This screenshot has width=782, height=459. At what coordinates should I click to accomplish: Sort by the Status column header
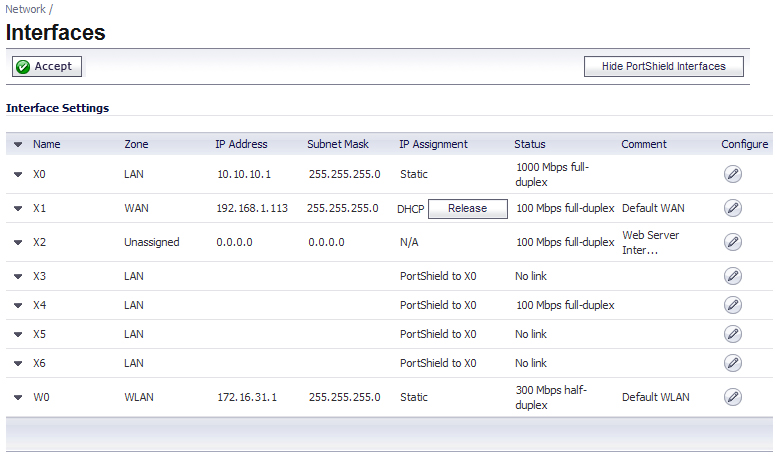pyautogui.click(x=530, y=144)
